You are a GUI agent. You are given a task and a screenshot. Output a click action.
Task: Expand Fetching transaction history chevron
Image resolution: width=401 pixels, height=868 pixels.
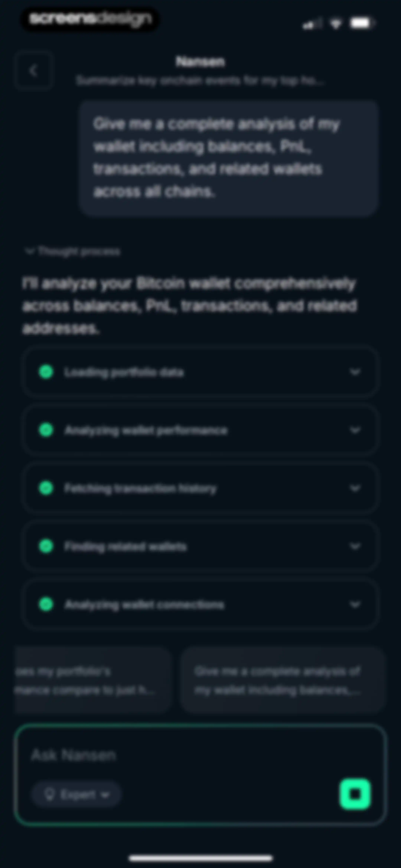click(355, 488)
